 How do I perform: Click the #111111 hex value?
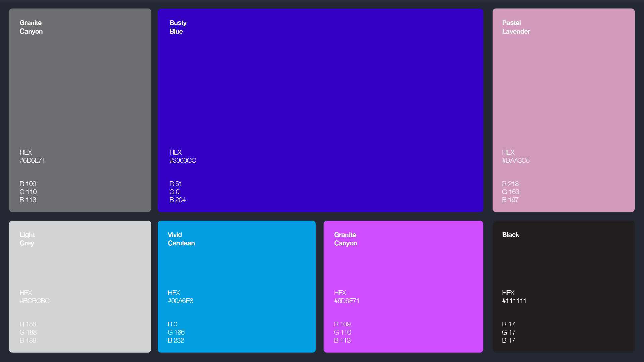pyautogui.click(x=514, y=301)
